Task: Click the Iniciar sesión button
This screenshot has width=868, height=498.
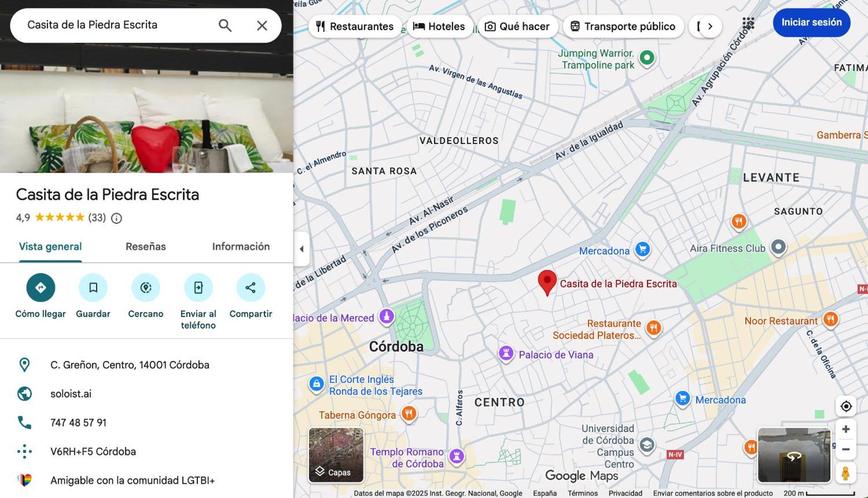Action: click(812, 23)
